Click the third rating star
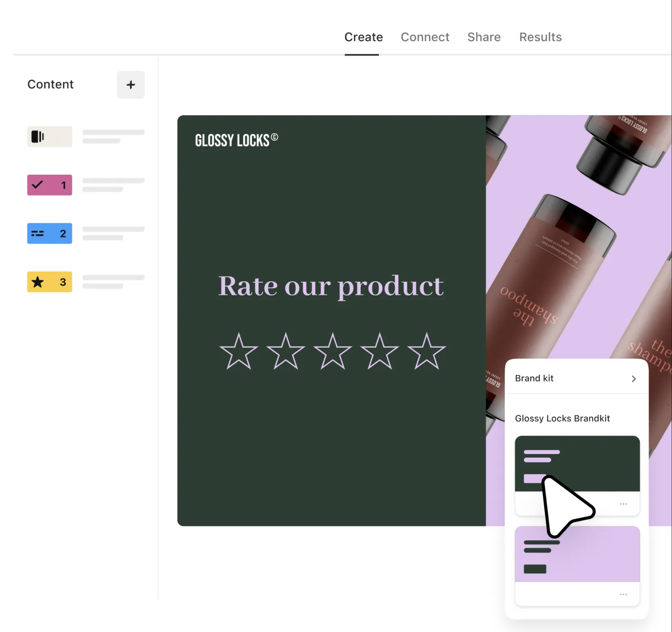The height and width of the screenshot is (632, 672). [x=332, y=352]
